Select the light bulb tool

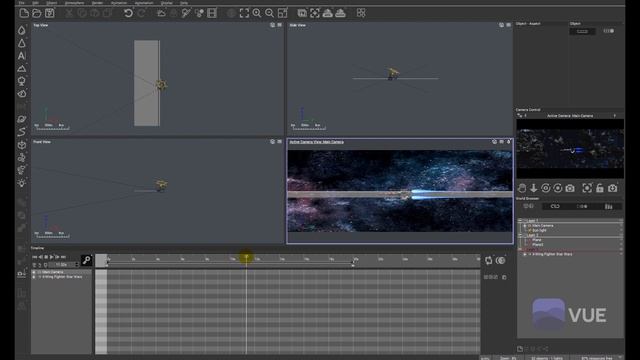pos(22,183)
